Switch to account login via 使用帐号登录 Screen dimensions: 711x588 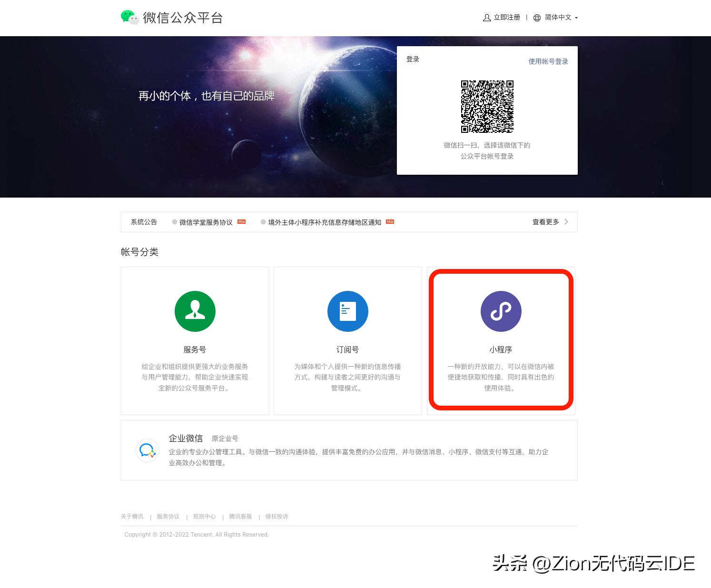click(x=547, y=61)
